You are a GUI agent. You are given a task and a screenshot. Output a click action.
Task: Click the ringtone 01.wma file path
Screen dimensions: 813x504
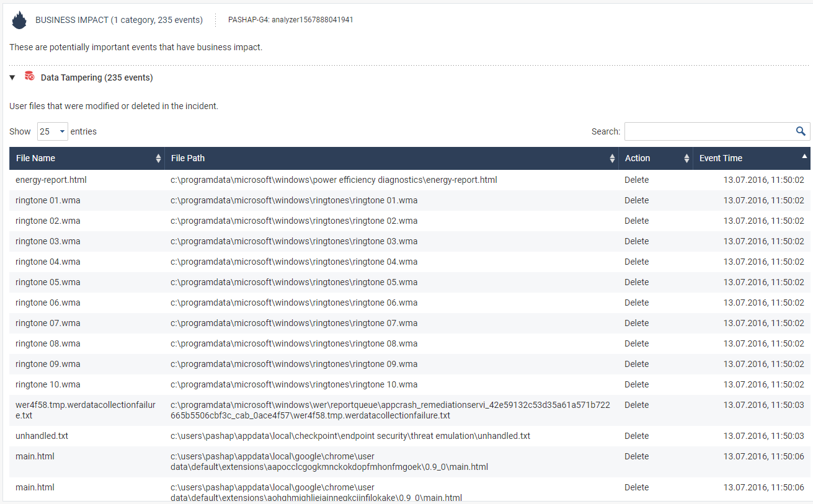(x=294, y=200)
